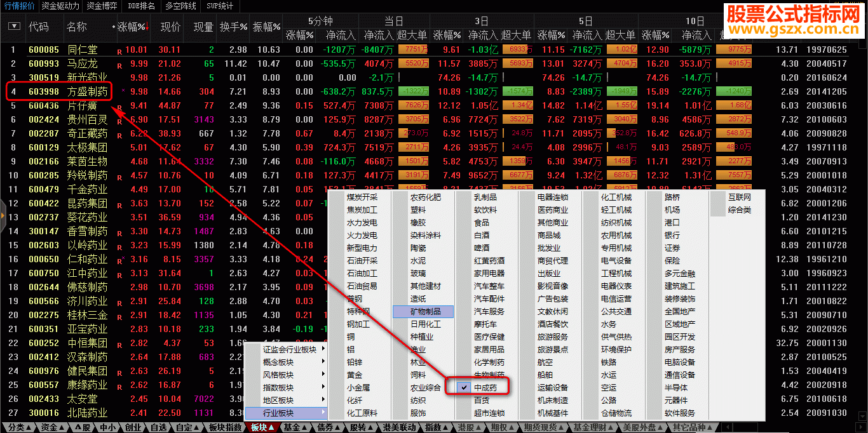This screenshot has width=868, height=433.
Task: Click the R marker in 桂林三金 row
Action: [x=119, y=316]
